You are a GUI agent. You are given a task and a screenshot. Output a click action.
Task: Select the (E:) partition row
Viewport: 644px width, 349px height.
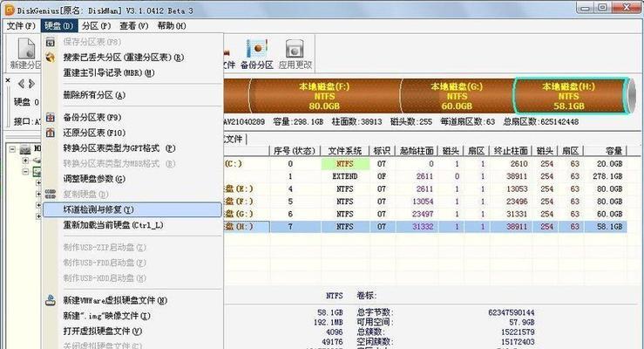point(425,189)
